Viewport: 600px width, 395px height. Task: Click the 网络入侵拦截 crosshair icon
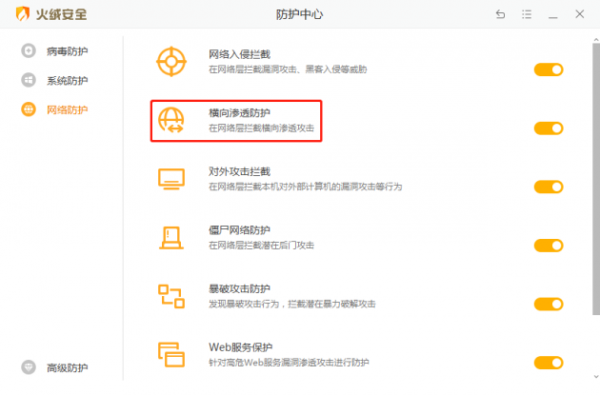(171, 62)
